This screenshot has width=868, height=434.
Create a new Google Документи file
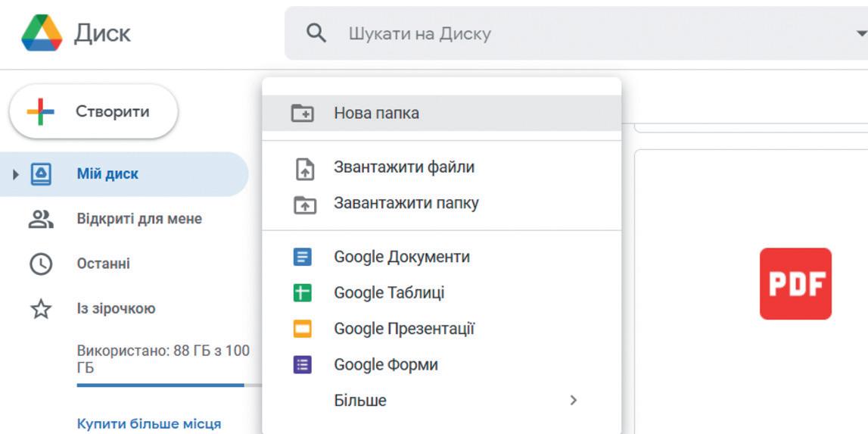442,258
